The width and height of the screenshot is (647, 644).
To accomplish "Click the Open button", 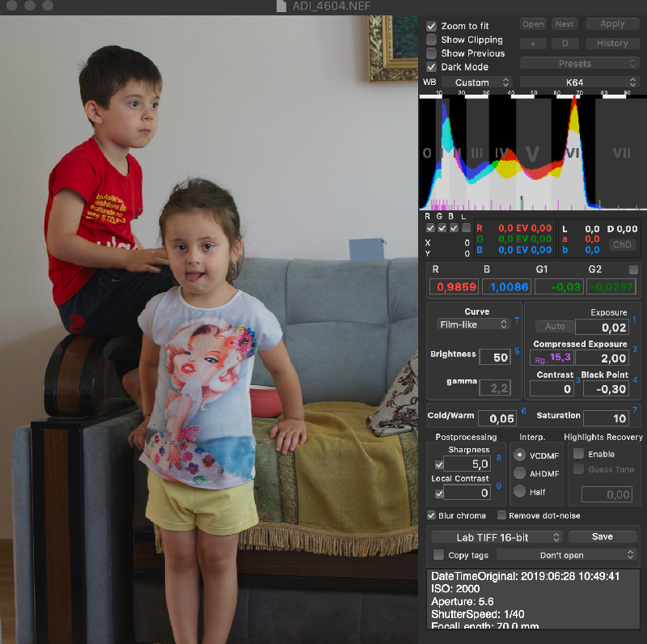I will pyautogui.click(x=533, y=24).
